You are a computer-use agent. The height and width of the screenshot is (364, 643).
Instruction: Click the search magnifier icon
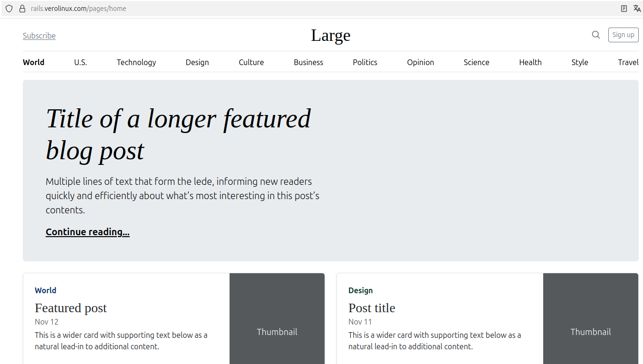point(595,35)
